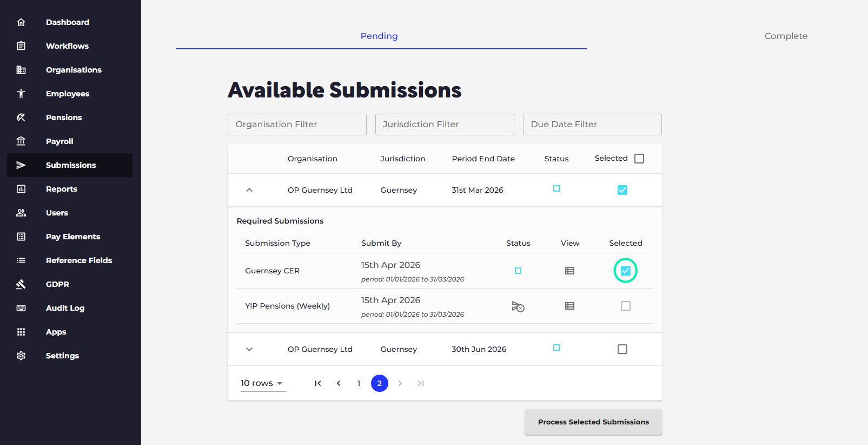Image resolution: width=868 pixels, height=445 pixels.
Task: Go to first page of results
Action: tap(318, 383)
